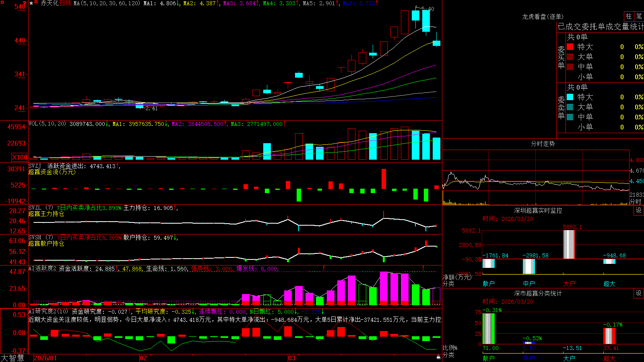Open 设 settings for 深市超赢分类统计
Screen dimensions: 644x362
639,293
